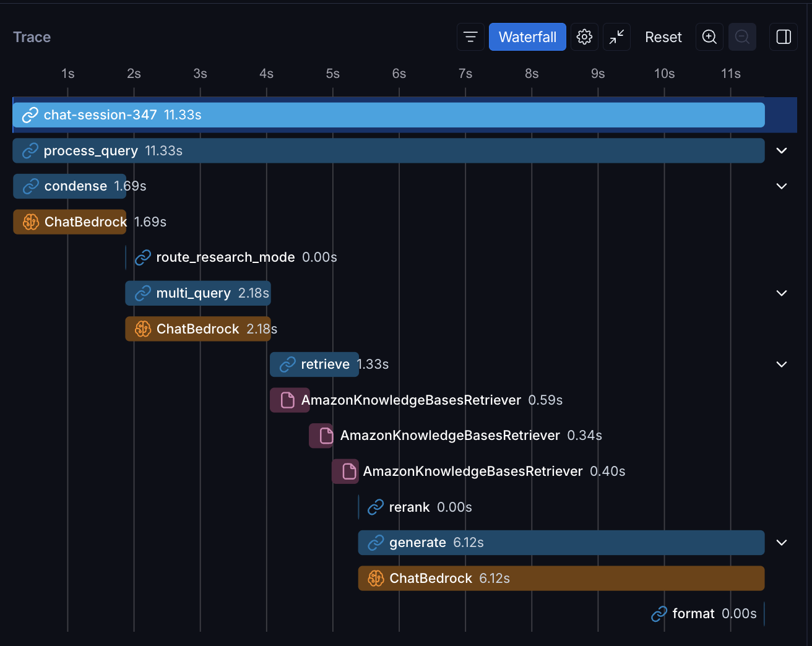This screenshot has height=646, width=812.
Task: Collapse the process_query row chevron
Action: tap(782, 151)
